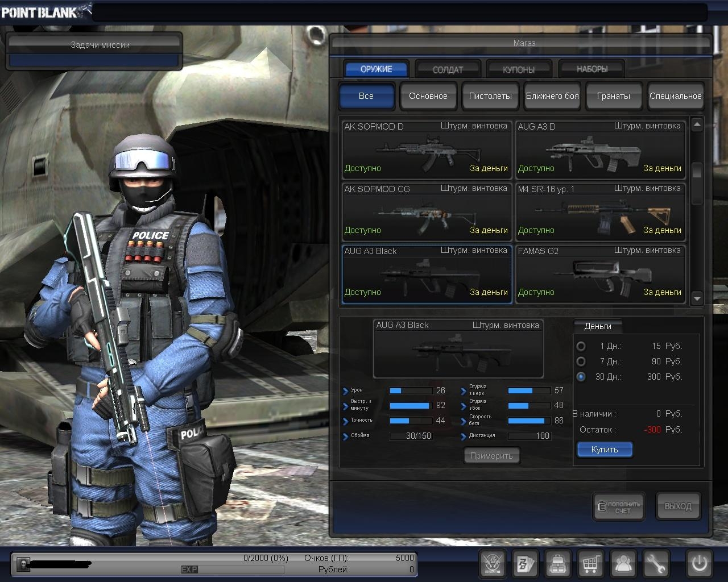Viewport: 728px width, 582px height.
Task: Select the 1 day purchase option
Action: click(581, 346)
